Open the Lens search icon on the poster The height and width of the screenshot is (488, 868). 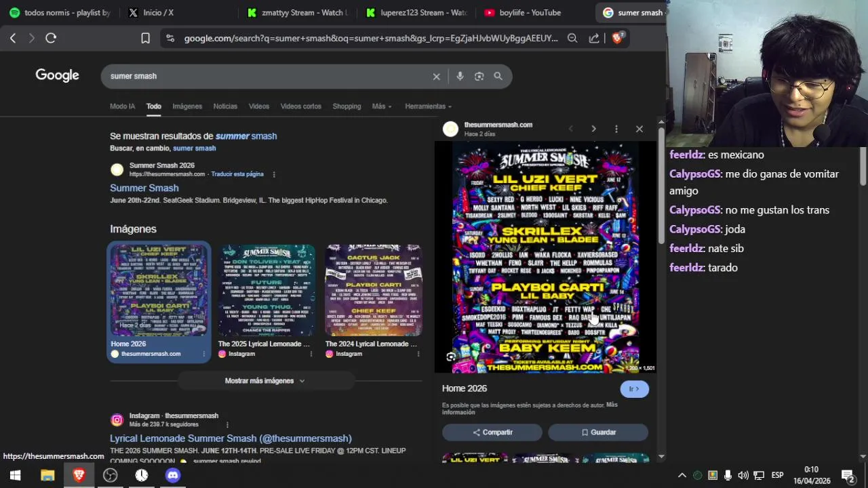click(451, 357)
